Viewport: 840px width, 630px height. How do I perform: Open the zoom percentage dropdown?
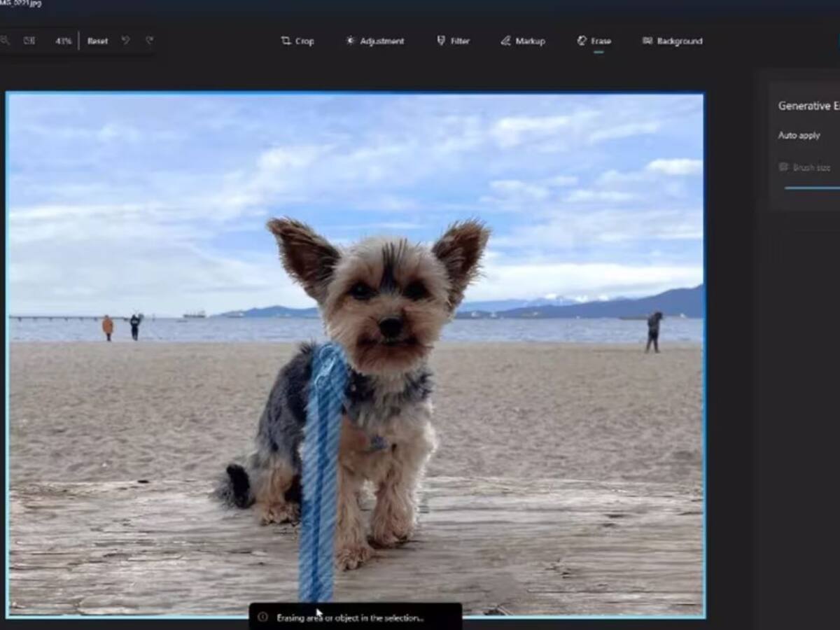pyautogui.click(x=63, y=41)
